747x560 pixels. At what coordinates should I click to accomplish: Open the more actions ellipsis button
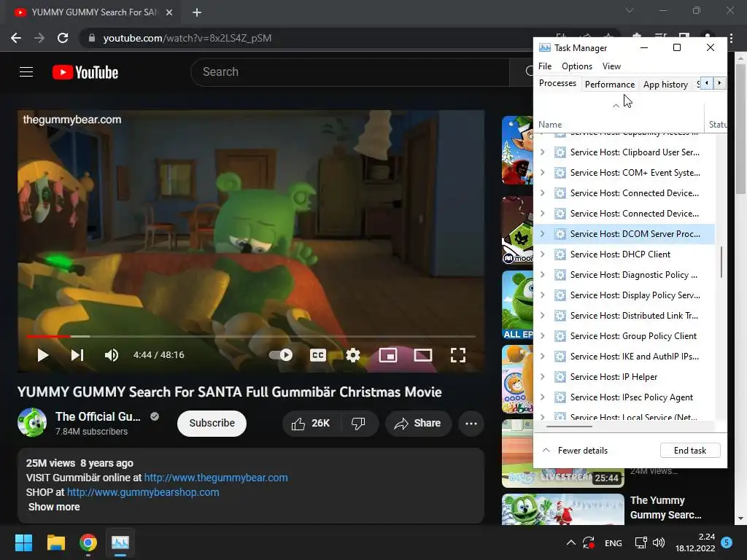[471, 424]
